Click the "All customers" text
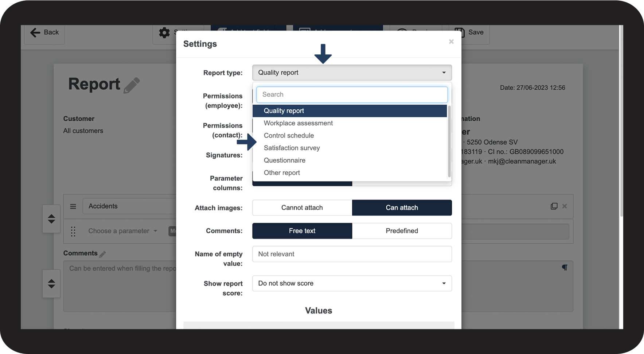Image resolution: width=644 pixels, height=354 pixels. pyautogui.click(x=83, y=131)
